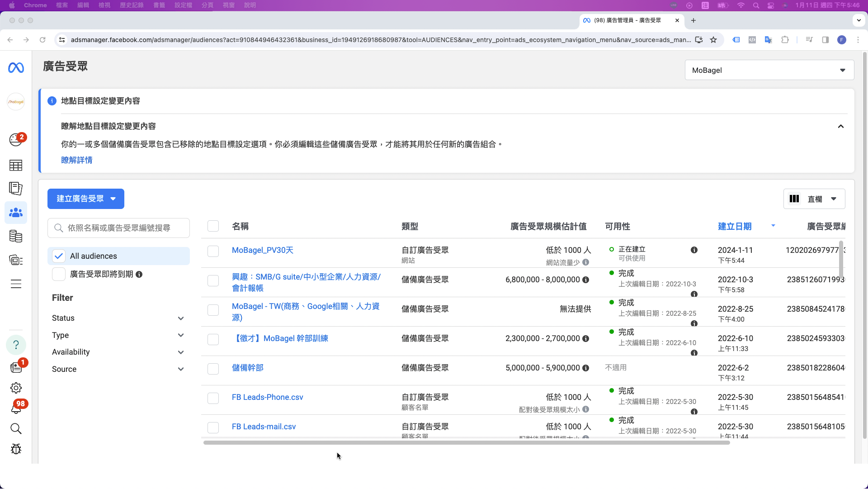The width and height of the screenshot is (868, 489).
Task: Click info icon beside 2,300,000 - 2,700,000 estimate
Action: [586, 339]
